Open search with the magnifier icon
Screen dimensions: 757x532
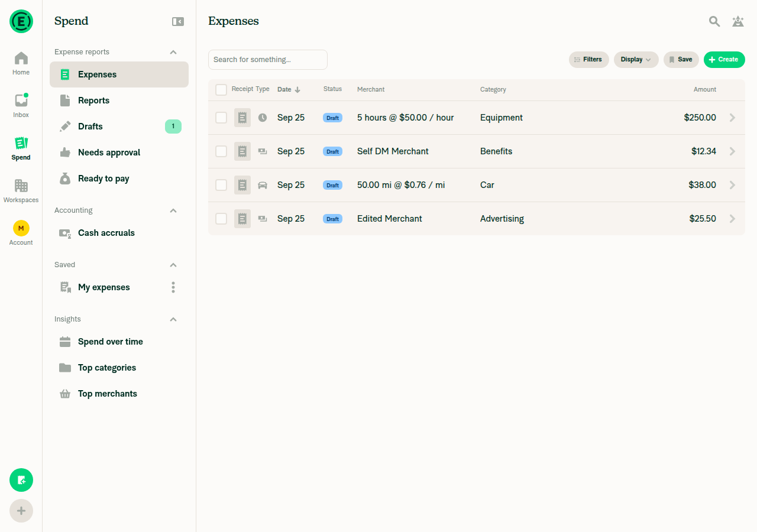click(714, 21)
